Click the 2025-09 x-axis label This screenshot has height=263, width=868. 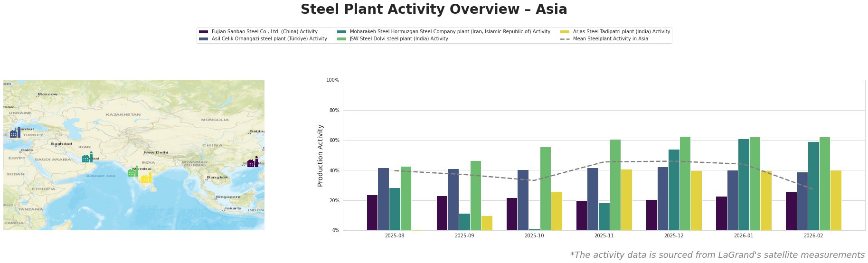point(464,235)
